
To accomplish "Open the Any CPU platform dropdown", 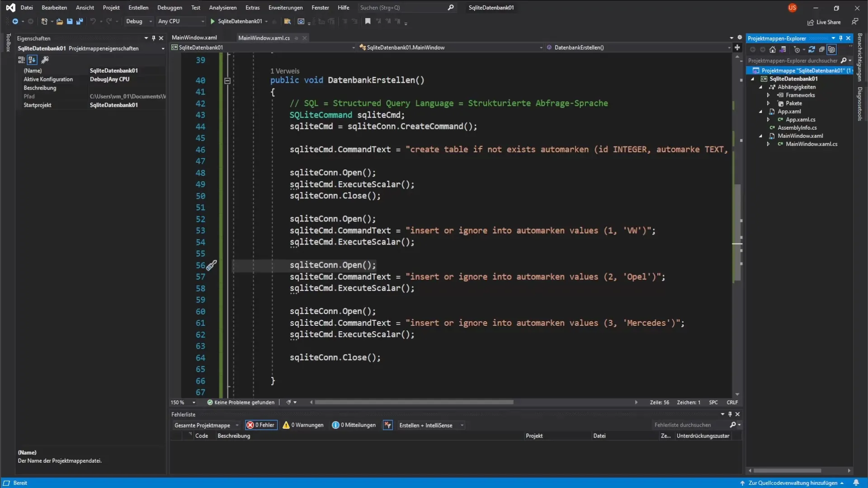I will pos(181,21).
